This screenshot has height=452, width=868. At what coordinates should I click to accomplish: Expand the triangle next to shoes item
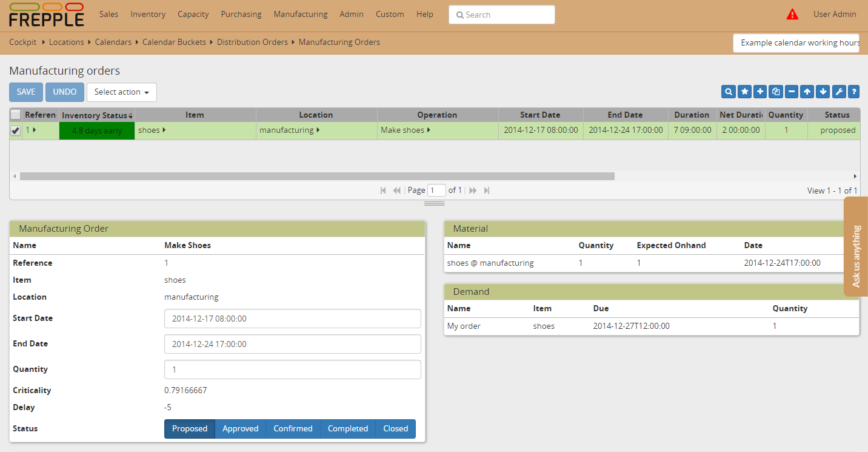pyautogui.click(x=164, y=130)
